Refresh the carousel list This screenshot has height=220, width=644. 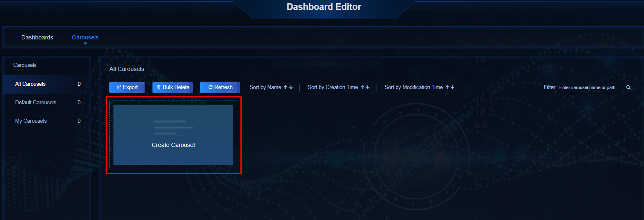[x=220, y=87]
